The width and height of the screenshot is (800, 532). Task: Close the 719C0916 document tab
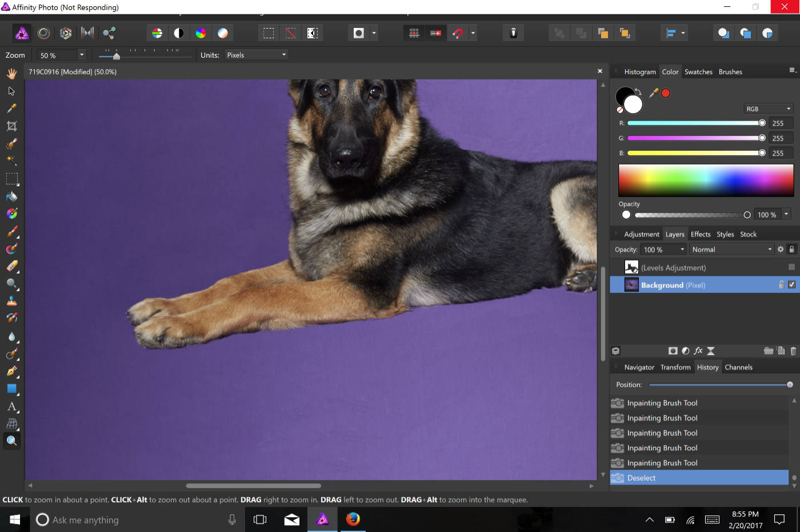[x=600, y=71]
